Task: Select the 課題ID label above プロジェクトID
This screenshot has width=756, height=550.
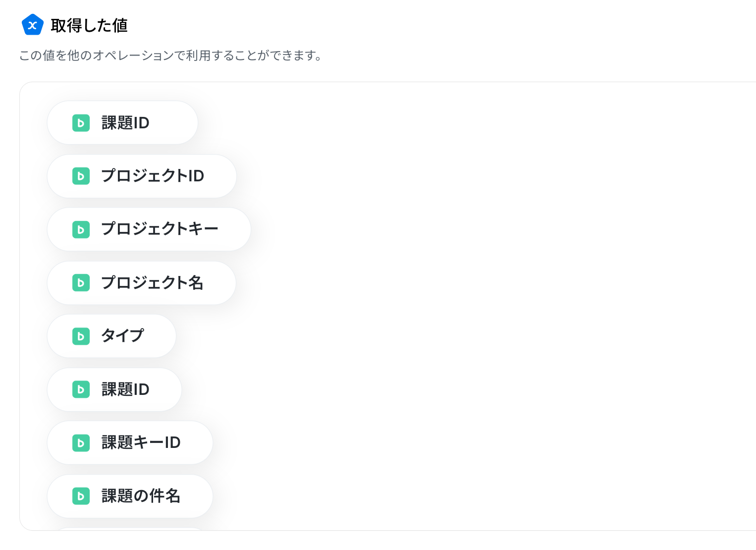Action: coord(125,123)
